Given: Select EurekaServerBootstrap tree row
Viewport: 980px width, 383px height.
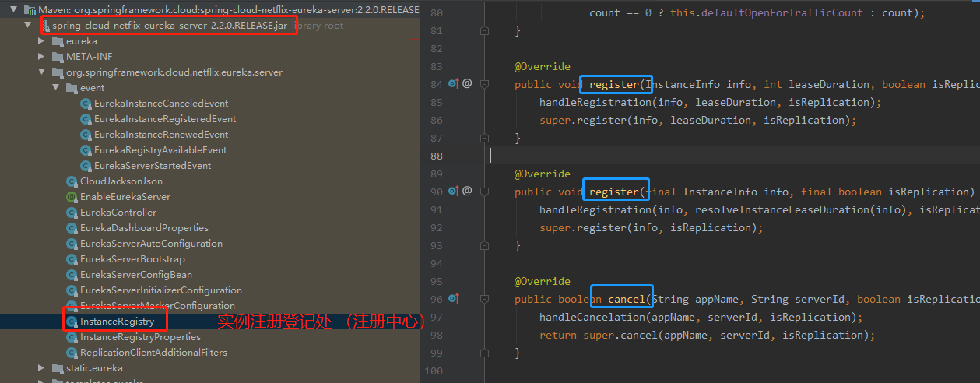Looking at the screenshot, I should (210, 259).
